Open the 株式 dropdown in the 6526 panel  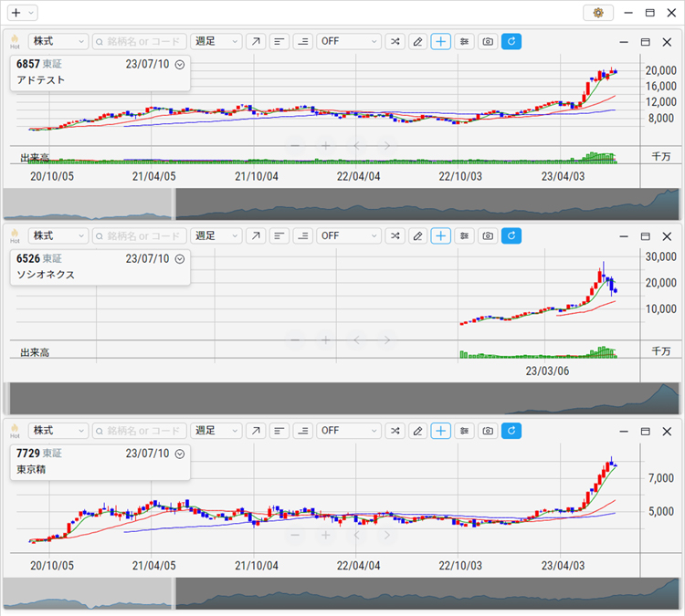click(x=58, y=236)
